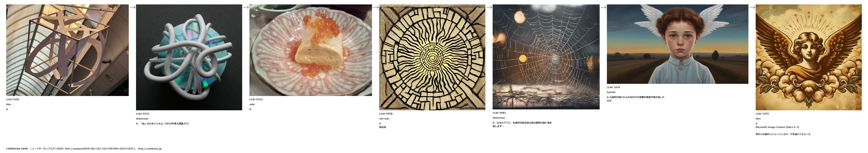
Task: Click the arrow after chrysanthemum pattern image
Action: [x=489, y=7]
